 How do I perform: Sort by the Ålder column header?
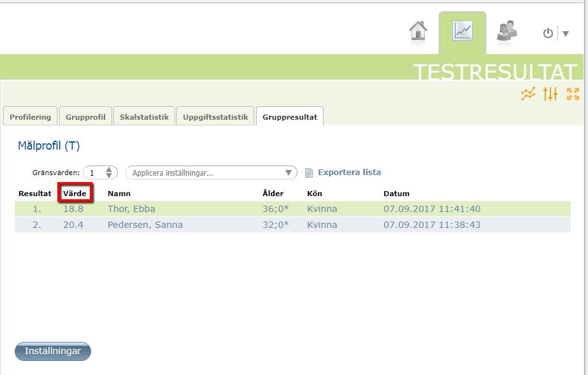tap(273, 194)
